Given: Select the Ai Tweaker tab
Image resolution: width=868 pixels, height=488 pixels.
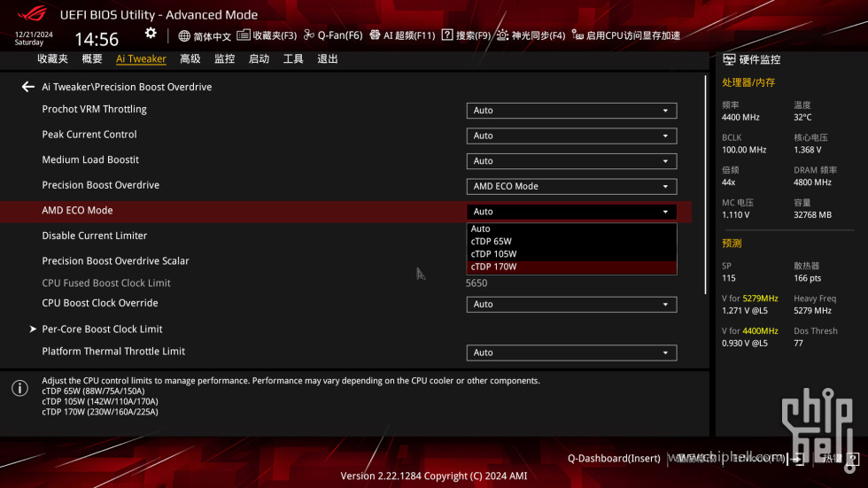Looking at the screenshot, I should click(x=141, y=58).
